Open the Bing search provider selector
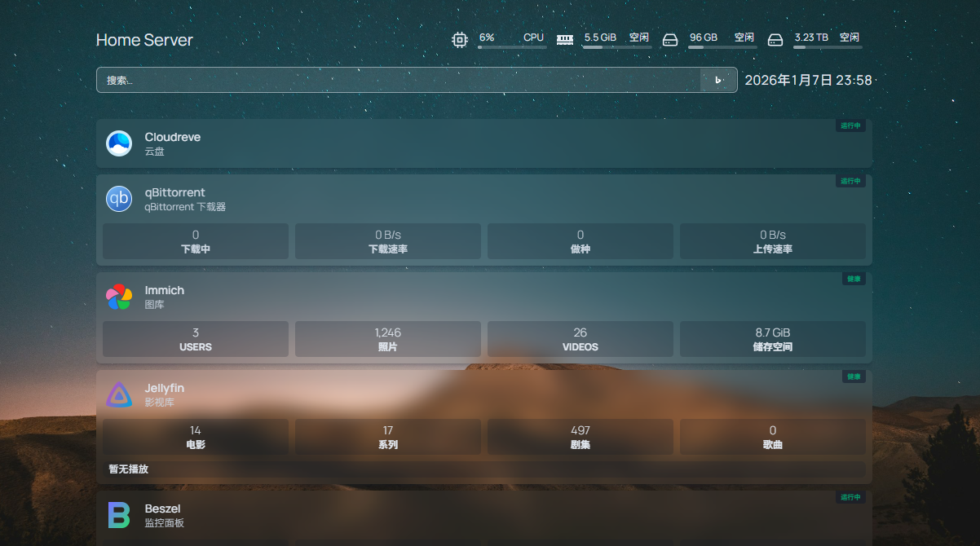This screenshot has width=980, height=546. [x=718, y=80]
